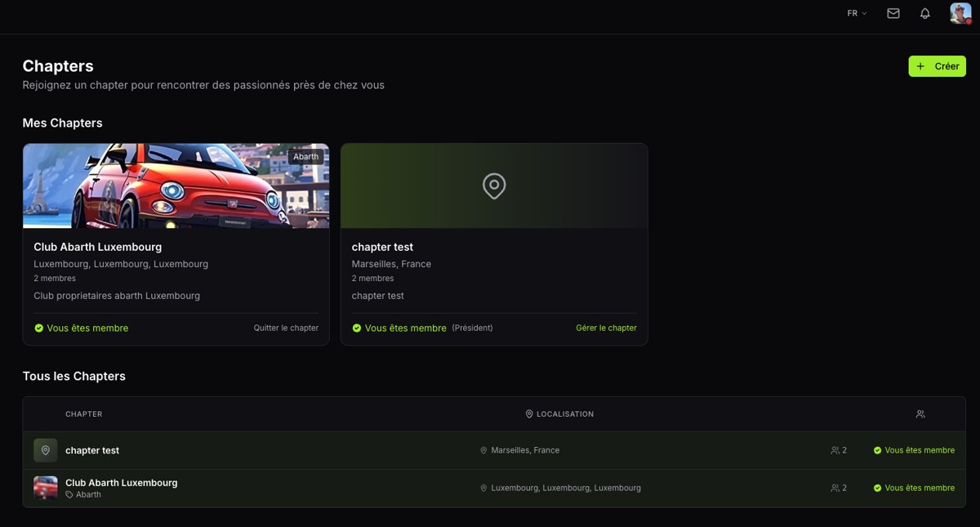The height and width of the screenshot is (527, 980).
Task: Click Gérer le chapter link
Action: (x=606, y=328)
